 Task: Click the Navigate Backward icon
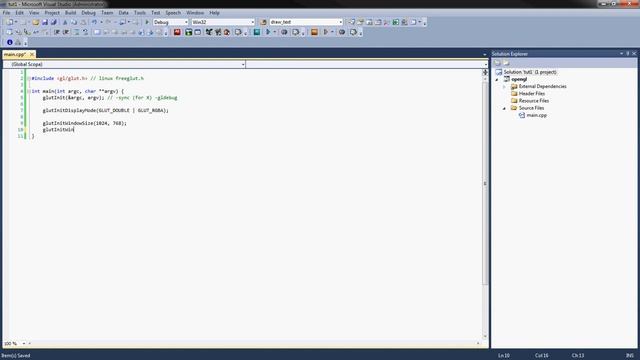[122, 22]
